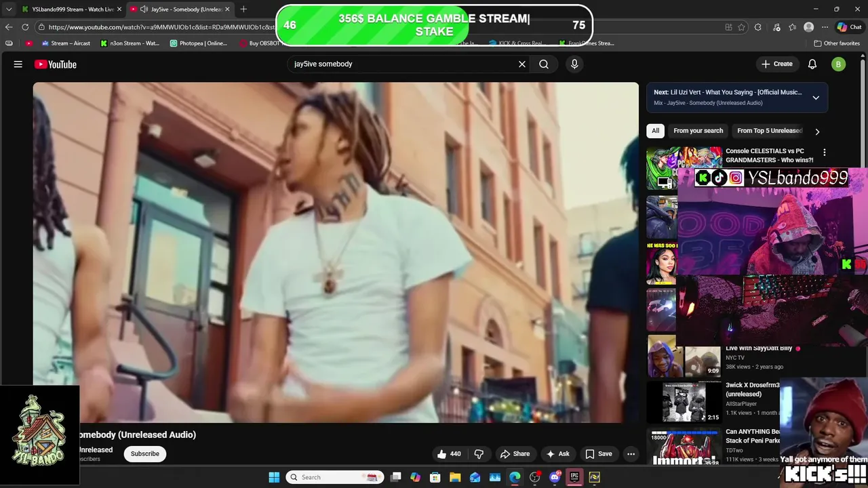The image size is (868, 488).
Task: Open the tab list dropdown in Edge
Action: click(x=9, y=9)
